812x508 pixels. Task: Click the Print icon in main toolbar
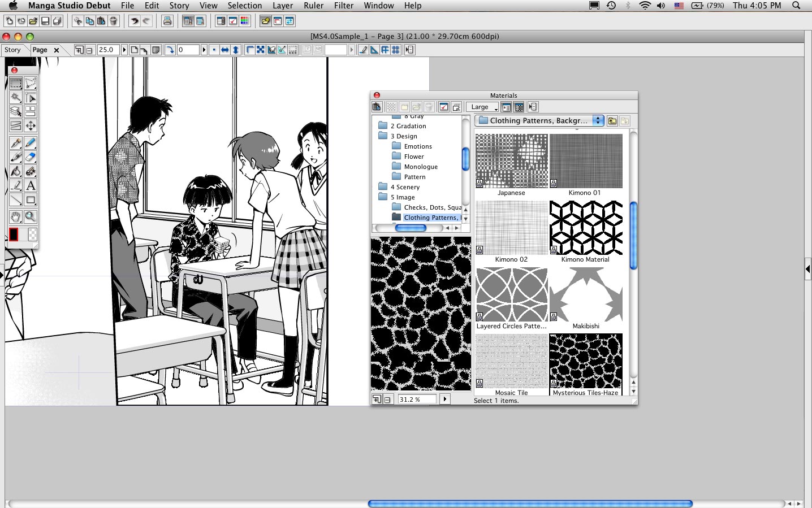pos(167,21)
